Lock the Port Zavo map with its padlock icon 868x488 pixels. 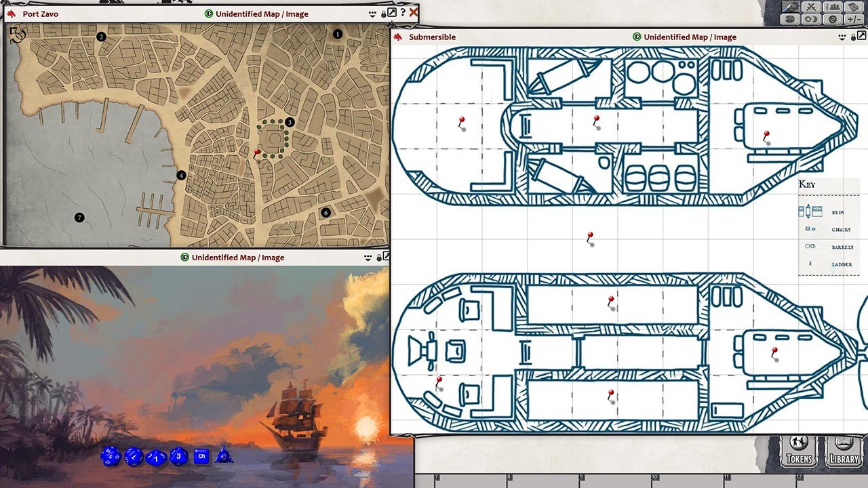coord(383,13)
